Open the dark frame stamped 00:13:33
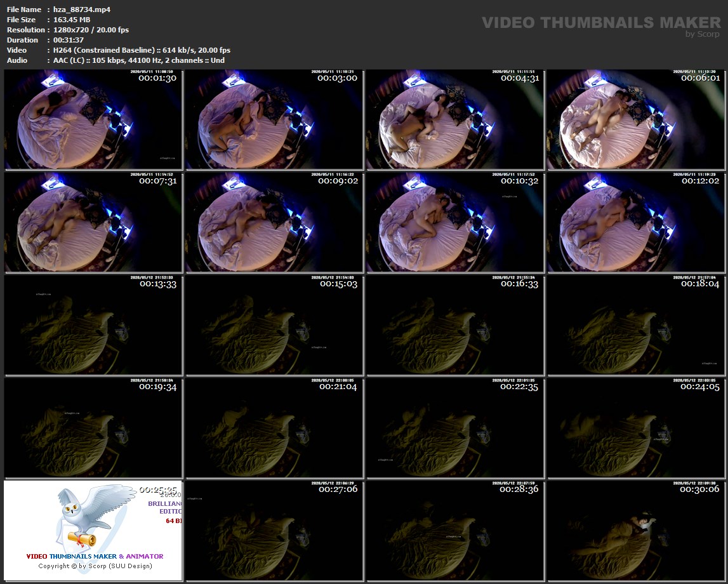The height and width of the screenshot is (584, 728). (x=93, y=325)
